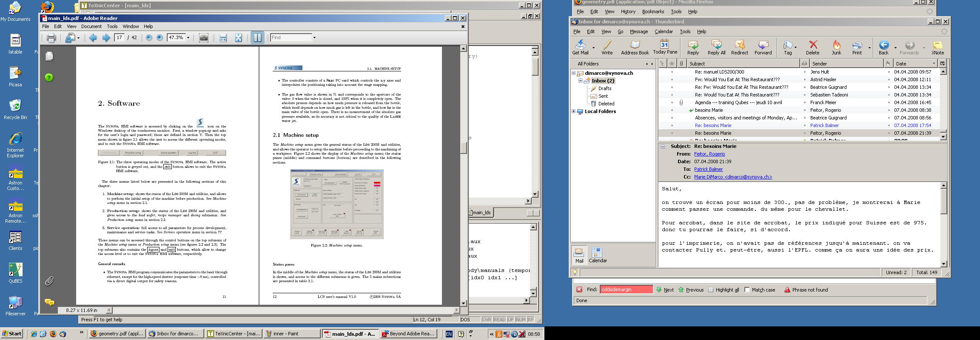Sort by read status glasses column

[804, 63]
